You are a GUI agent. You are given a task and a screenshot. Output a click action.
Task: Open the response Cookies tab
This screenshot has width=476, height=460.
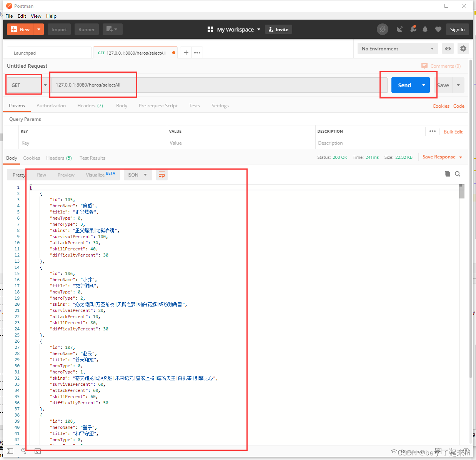point(32,158)
